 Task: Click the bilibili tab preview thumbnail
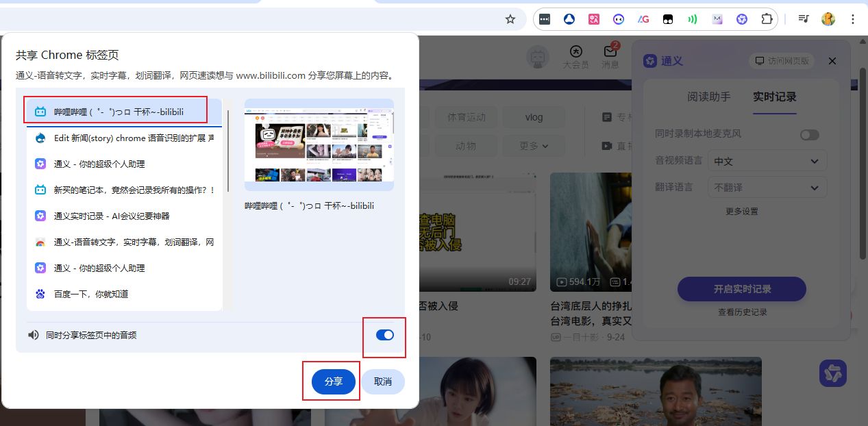319,145
